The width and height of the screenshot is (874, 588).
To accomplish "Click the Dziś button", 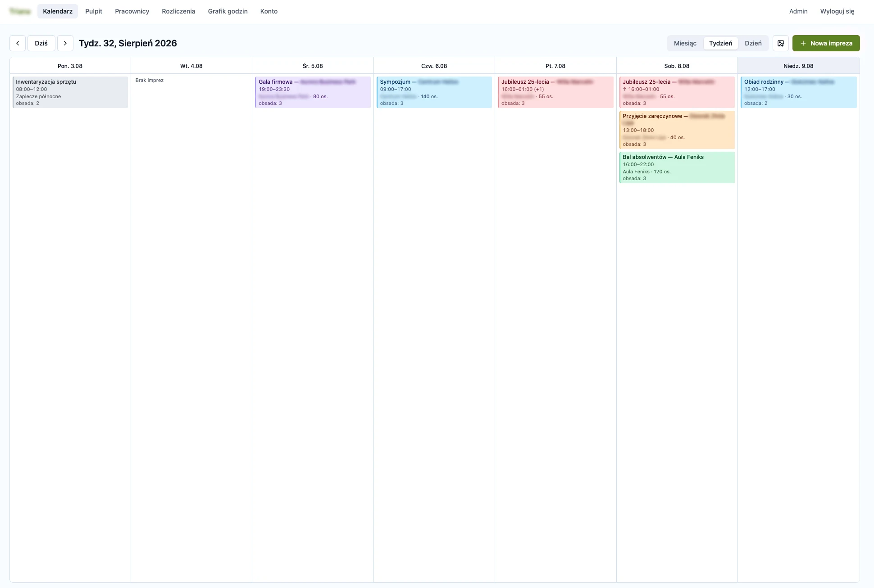I will pos(41,43).
